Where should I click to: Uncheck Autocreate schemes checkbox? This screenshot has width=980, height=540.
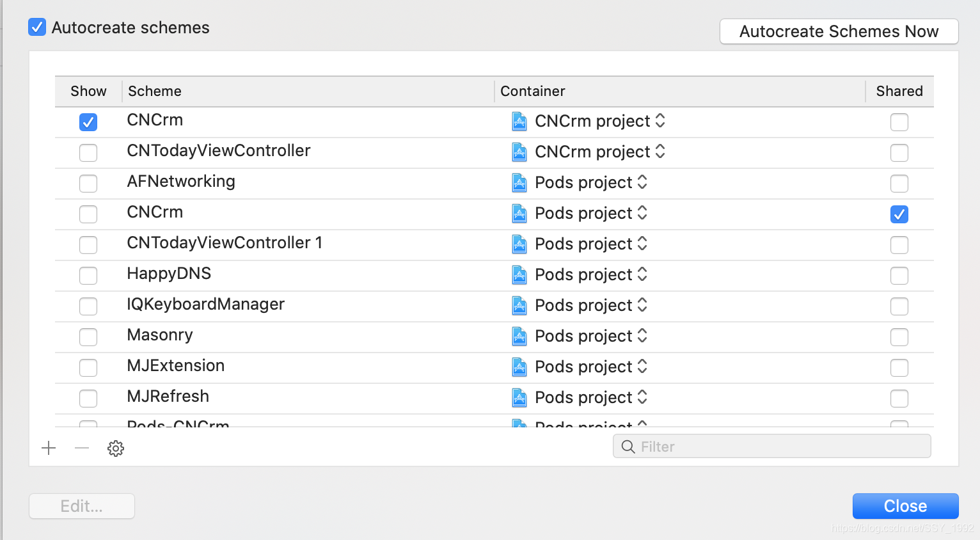tap(37, 28)
